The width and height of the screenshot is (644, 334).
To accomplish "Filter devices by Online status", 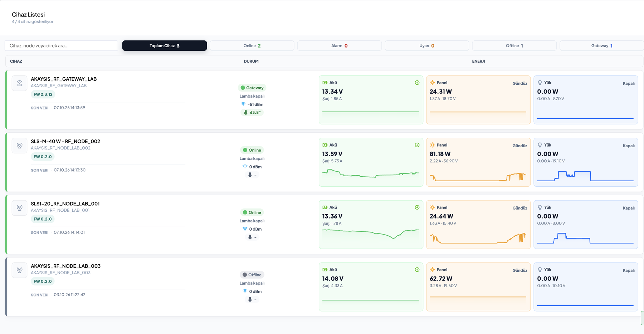I will click(252, 46).
